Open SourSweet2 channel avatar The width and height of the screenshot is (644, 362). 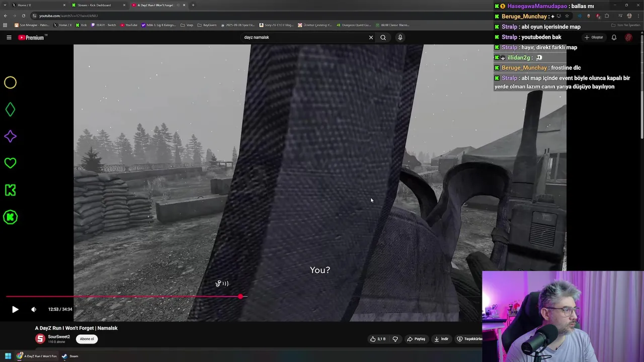pos(40,339)
